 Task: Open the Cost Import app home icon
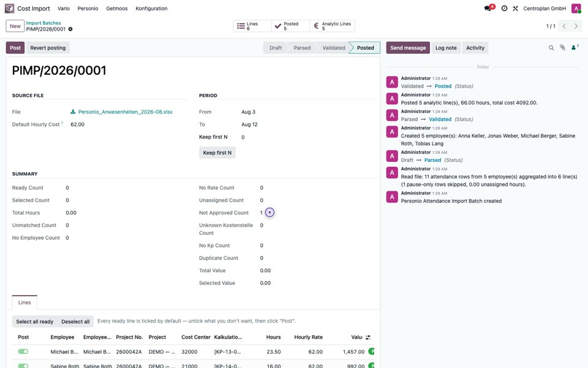(9, 8)
